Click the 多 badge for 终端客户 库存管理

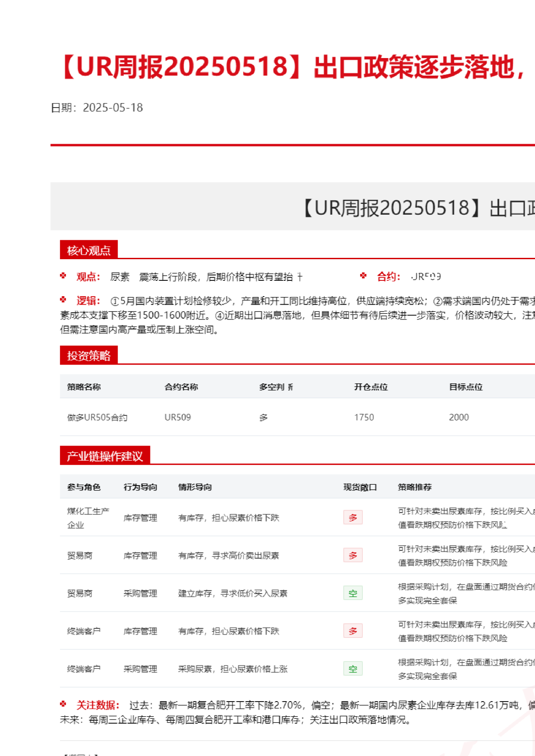click(x=353, y=631)
